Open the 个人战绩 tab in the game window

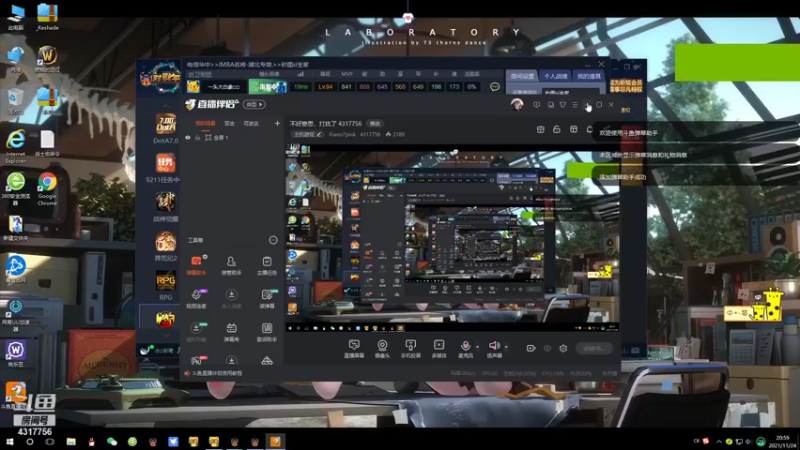point(555,76)
